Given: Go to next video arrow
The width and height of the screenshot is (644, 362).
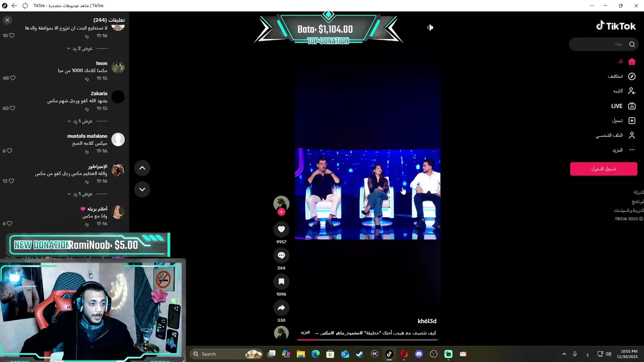Looking at the screenshot, I should coord(142,190).
